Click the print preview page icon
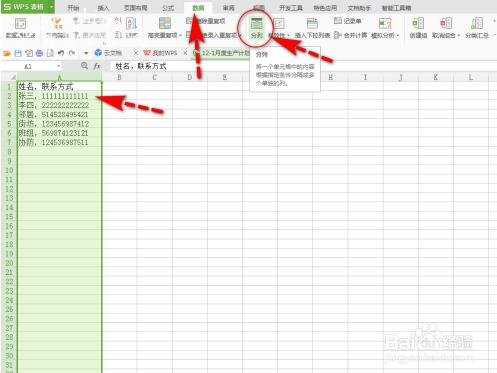This screenshot has width=497, height=373. click(50, 53)
